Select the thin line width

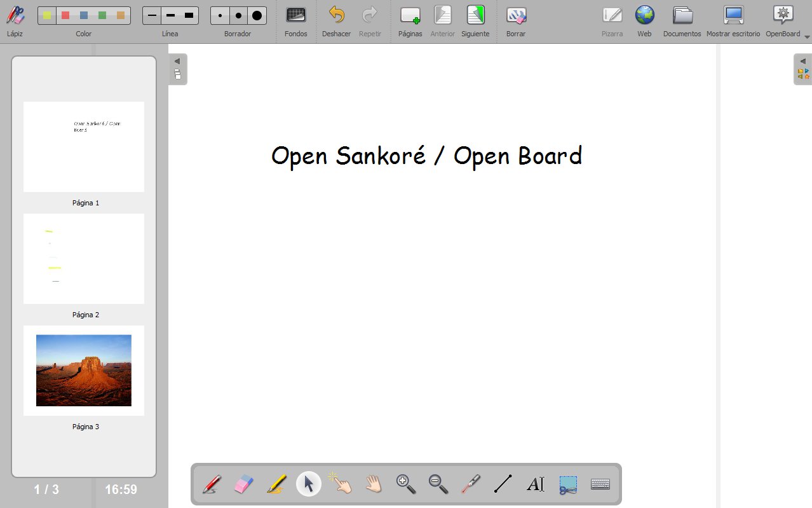pos(152,15)
